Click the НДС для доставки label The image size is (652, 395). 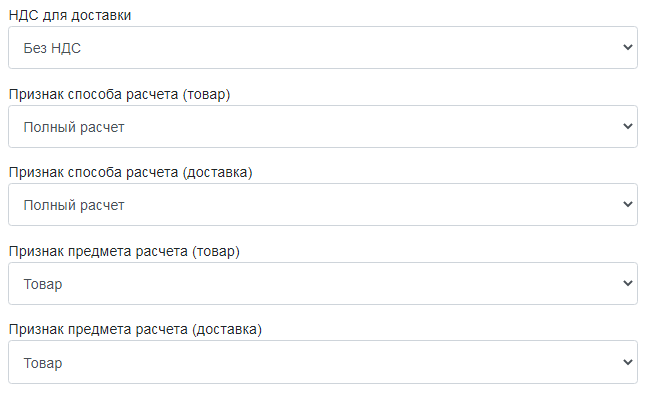pos(70,15)
